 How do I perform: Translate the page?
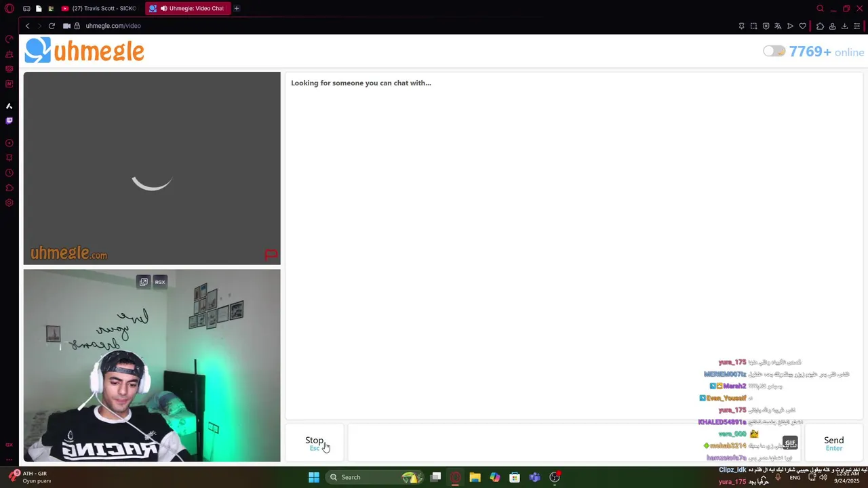(778, 26)
